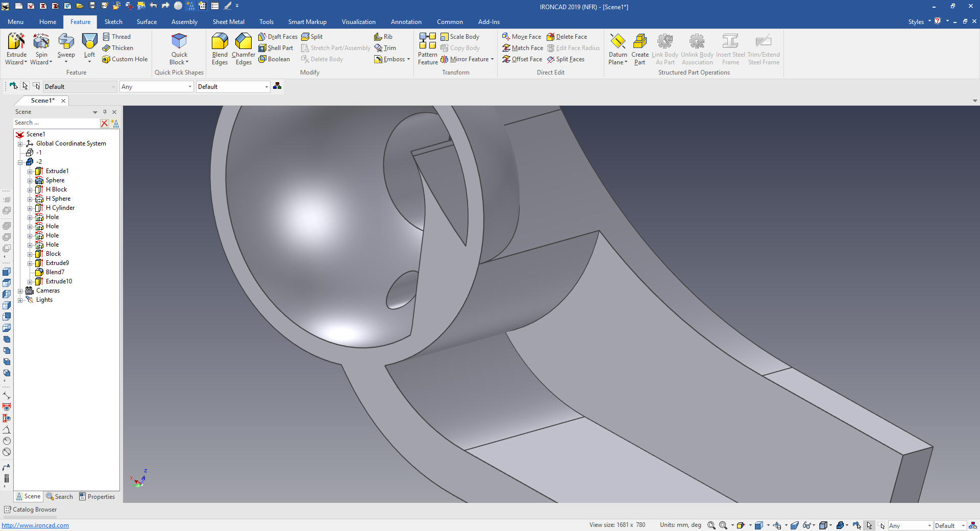Select Extrude10 in the scene tree
This screenshot has height=531, width=980.
coord(59,281)
